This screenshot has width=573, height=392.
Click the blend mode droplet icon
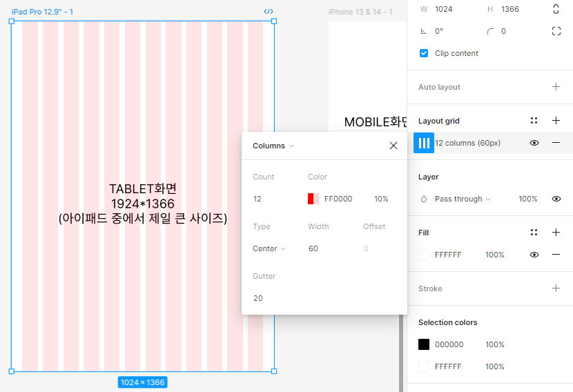click(424, 199)
